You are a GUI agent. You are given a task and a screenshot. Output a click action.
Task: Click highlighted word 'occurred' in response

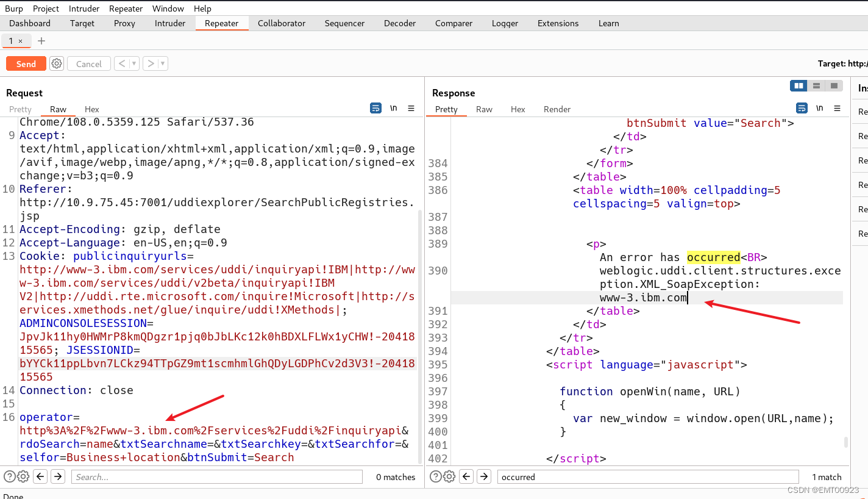[713, 257]
